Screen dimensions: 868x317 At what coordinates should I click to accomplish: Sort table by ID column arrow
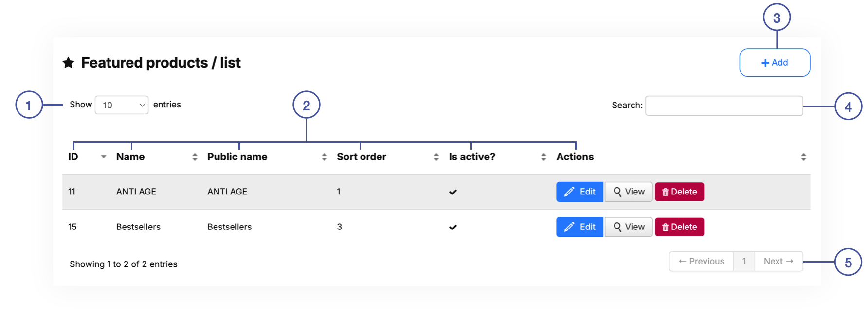[104, 157]
